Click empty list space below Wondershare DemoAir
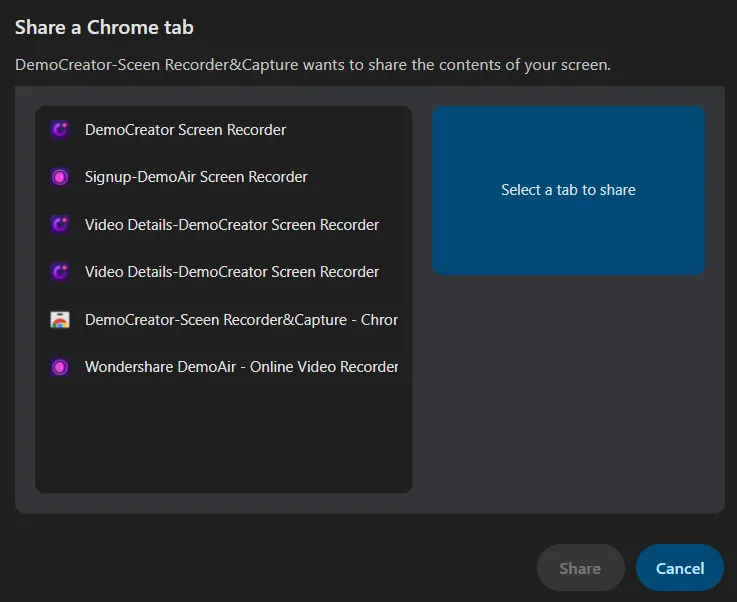Image resolution: width=737 pixels, height=602 pixels. coord(223,442)
